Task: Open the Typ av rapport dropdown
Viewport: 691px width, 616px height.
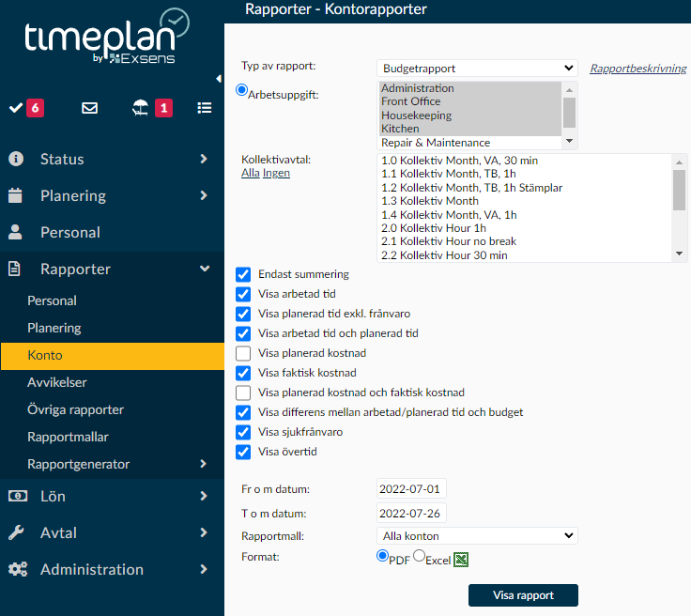Action: point(477,68)
